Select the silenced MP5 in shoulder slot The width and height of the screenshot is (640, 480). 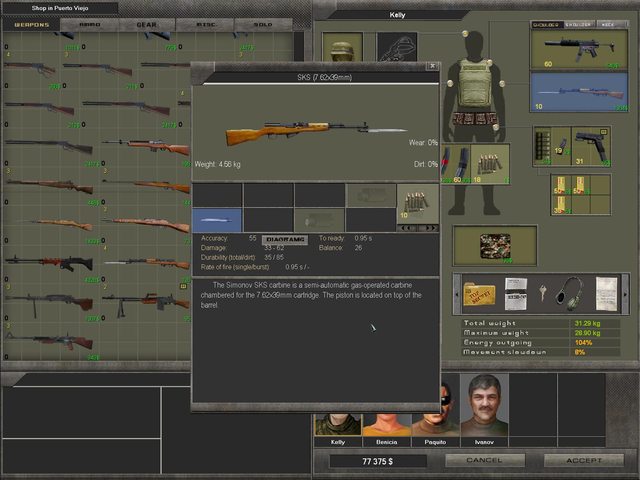[x=579, y=49]
